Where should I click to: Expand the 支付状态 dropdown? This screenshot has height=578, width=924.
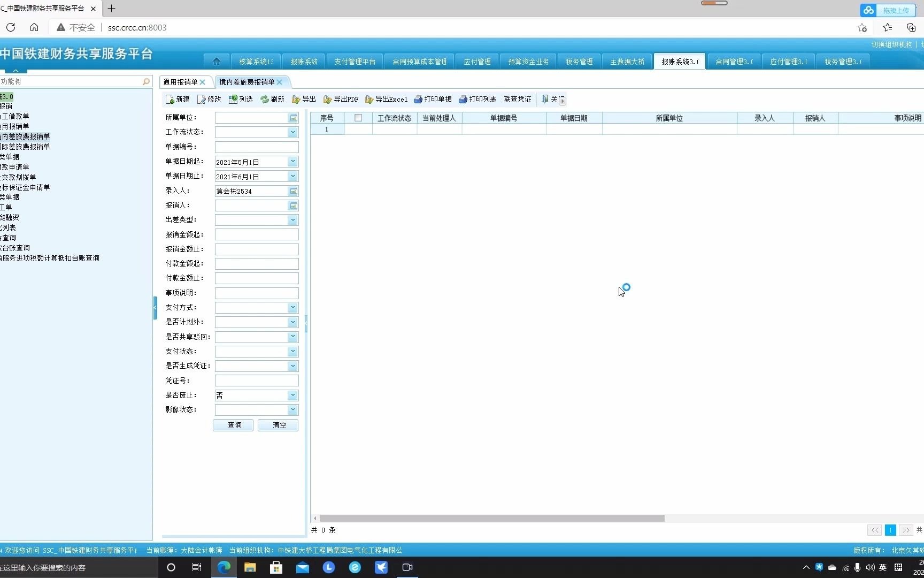click(x=292, y=352)
